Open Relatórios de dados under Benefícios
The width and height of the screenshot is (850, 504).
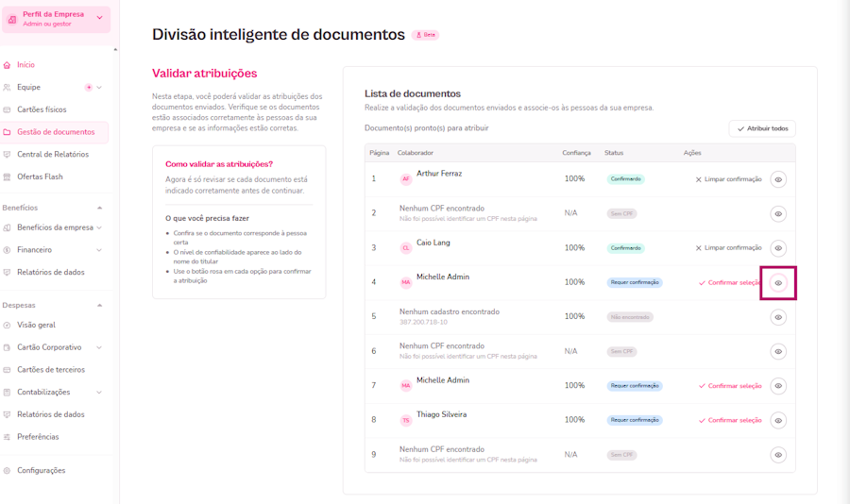50,272
